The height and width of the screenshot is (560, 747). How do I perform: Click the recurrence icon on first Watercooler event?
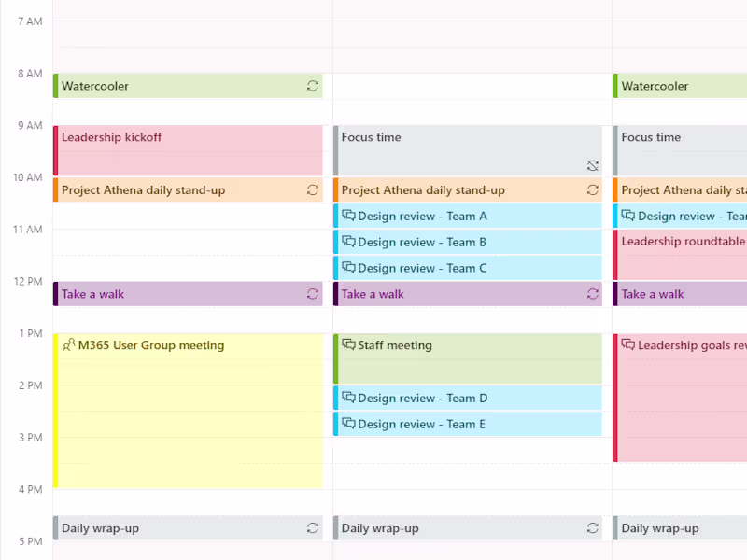[313, 86]
